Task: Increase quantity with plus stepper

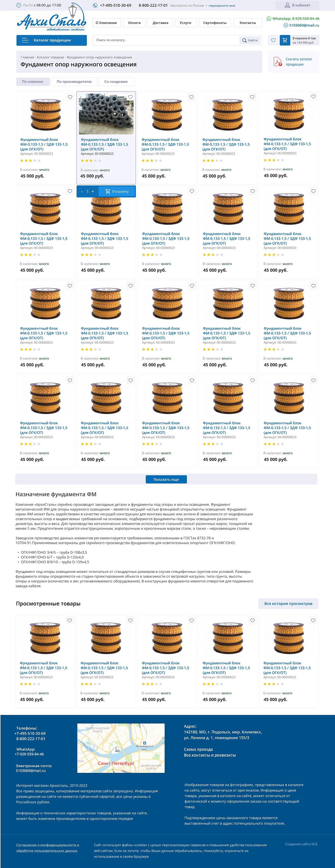Action: 93,191
